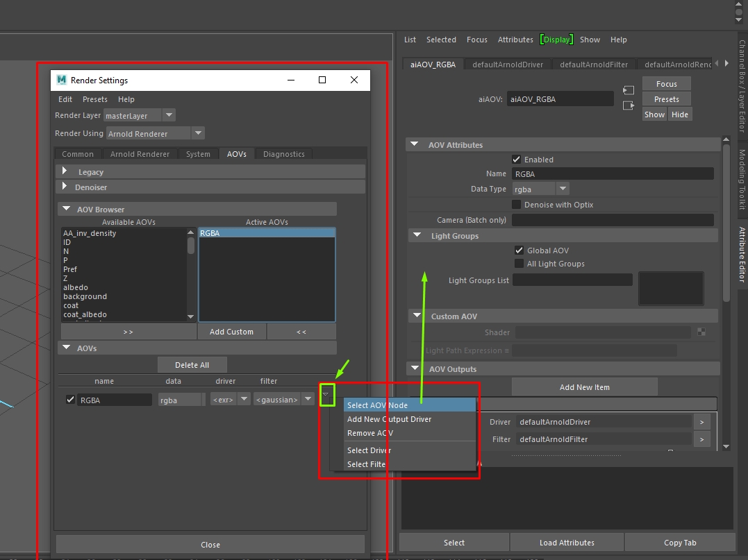This screenshot has width=748, height=560.
Task: Click the arrow button beside defaultArnoldDriver field
Action: point(701,422)
